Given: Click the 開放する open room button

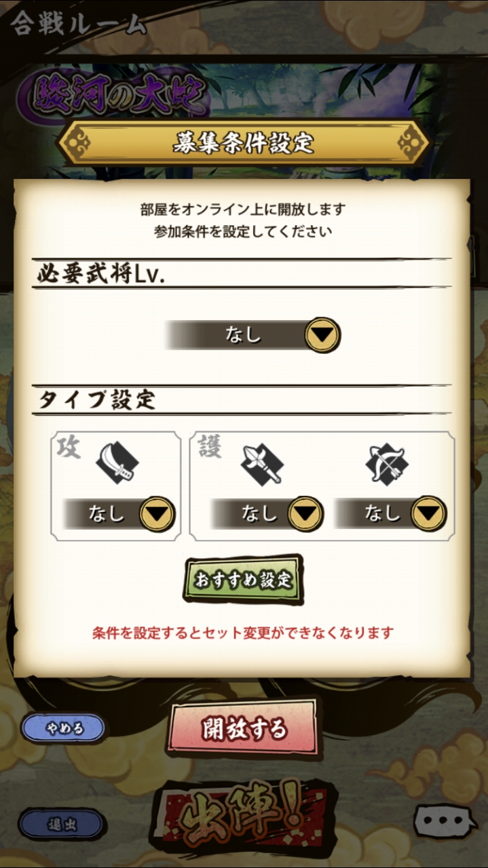Looking at the screenshot, I should pyautogui.click(x=244, y=730).
